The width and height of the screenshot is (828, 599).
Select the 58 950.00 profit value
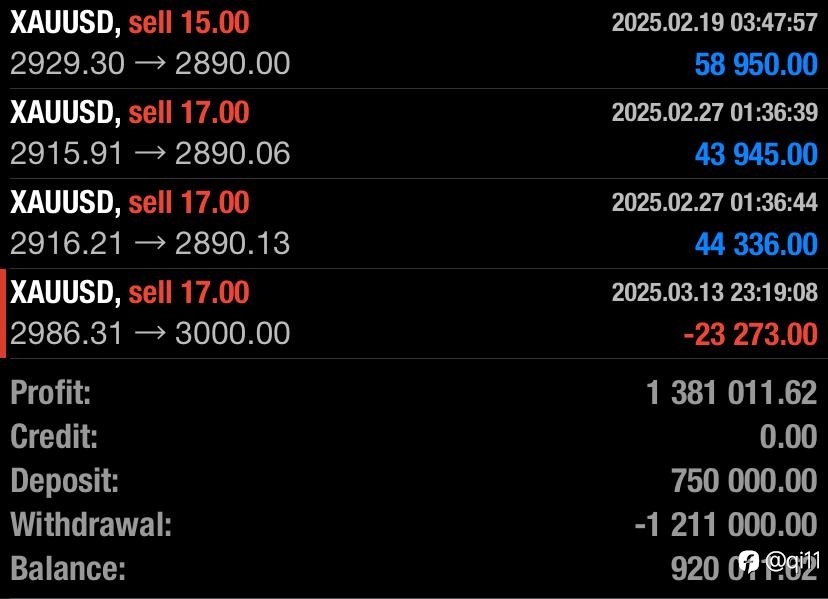click(756, 64)
